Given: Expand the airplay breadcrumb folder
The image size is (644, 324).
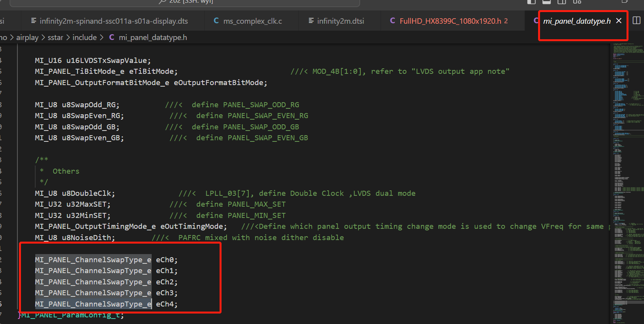Looking at the screenshot, I should tap(27, 37).
